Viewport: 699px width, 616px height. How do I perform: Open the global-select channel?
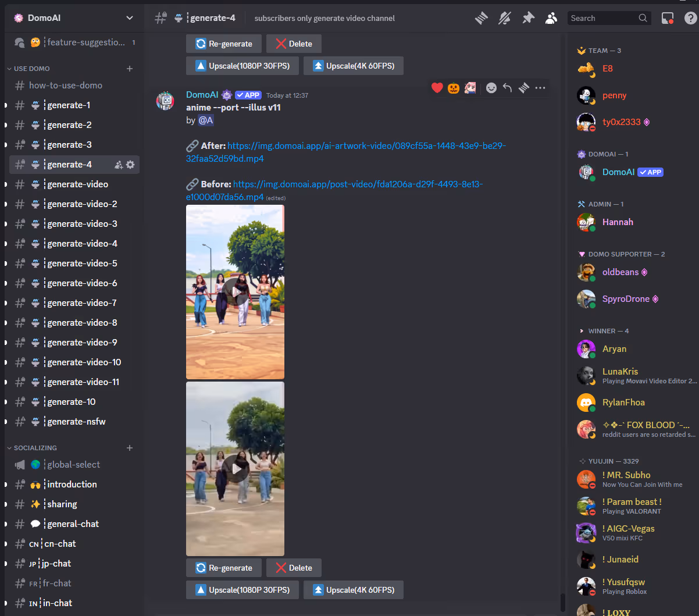[x=74, y=465]
